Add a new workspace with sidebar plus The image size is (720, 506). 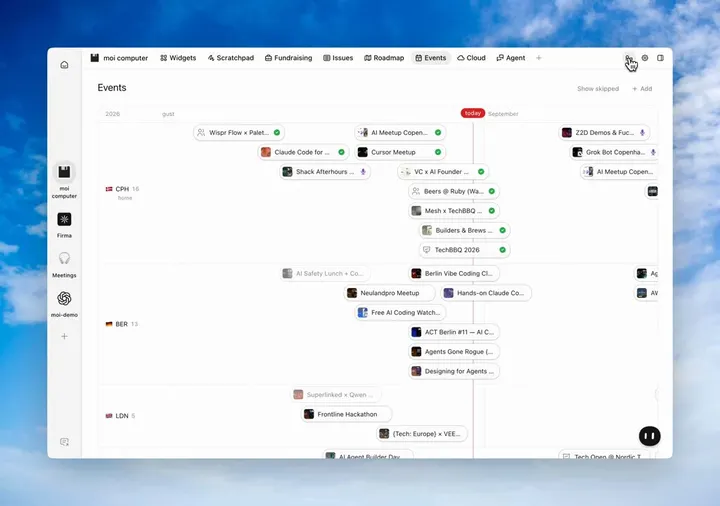click(64, 336)
